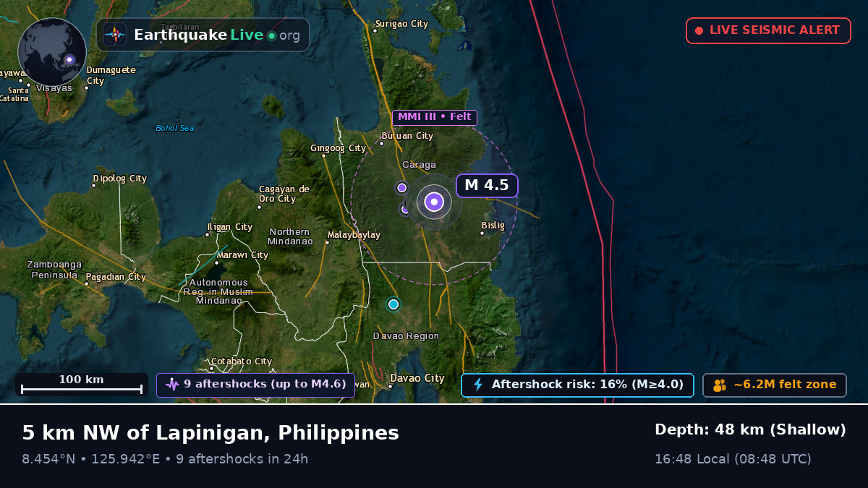Screen dimensions: 868x488
Task: Click the Pagadian City map label
Action: [116, 277]
